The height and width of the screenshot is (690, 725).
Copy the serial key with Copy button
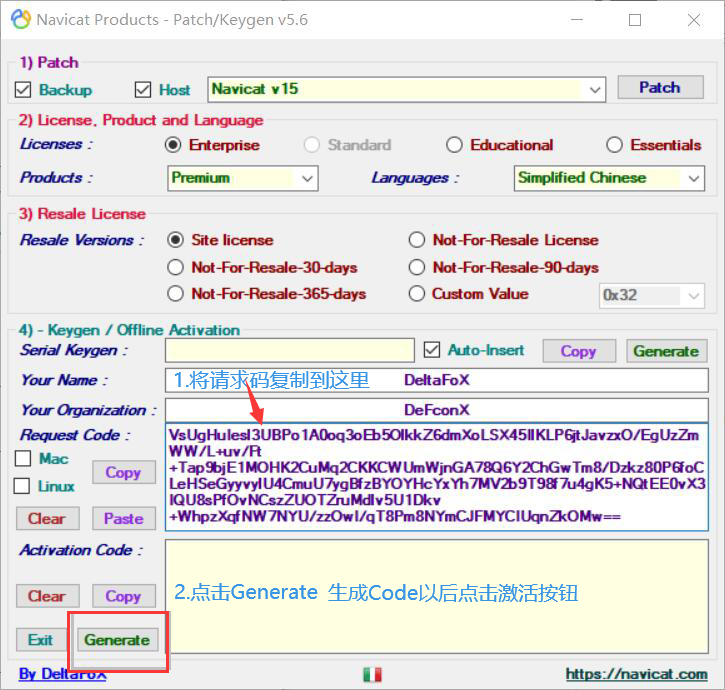coord(579,351)
